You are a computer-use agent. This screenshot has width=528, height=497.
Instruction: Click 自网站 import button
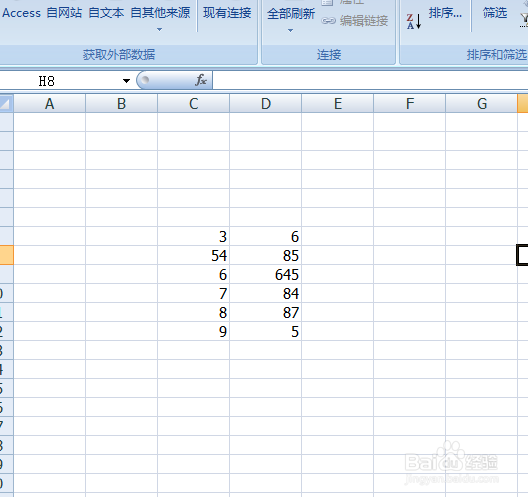point(64,13)
